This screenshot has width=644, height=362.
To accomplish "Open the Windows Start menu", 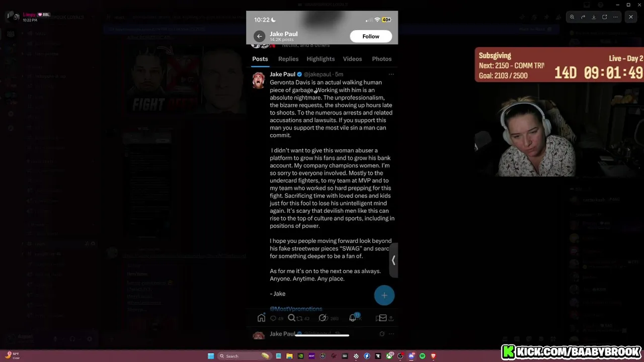I will point(211,356).
